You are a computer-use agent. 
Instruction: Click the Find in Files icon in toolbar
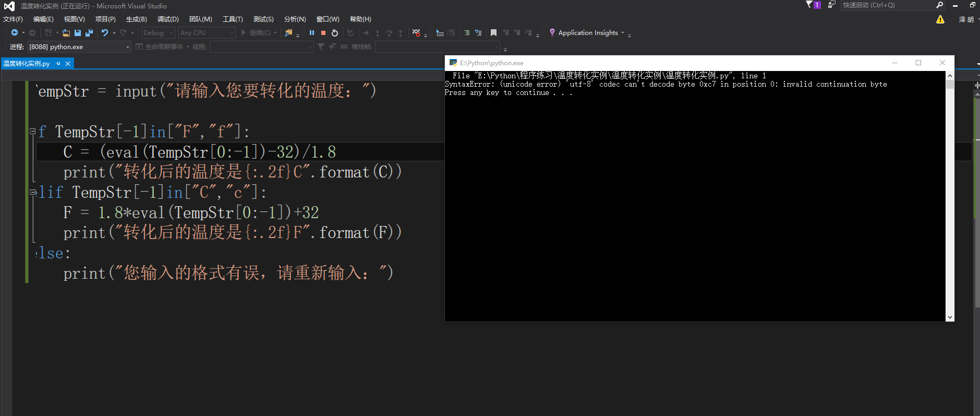[x=288, y=33]
